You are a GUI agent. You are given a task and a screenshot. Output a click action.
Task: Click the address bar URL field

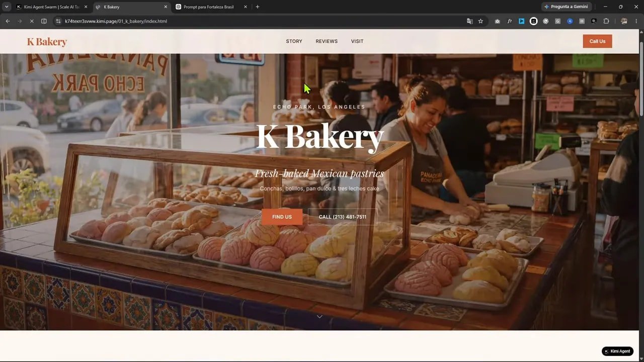[x=262, y=21]
